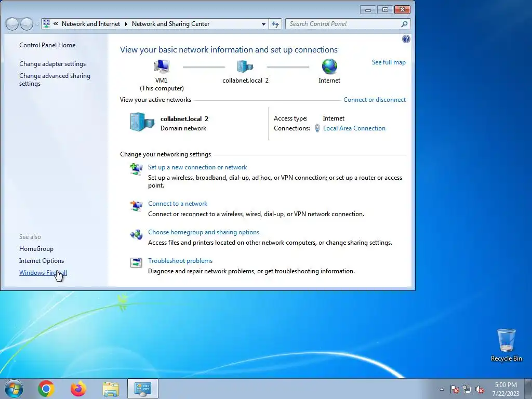The width and height of the screenshot is (532, 399).
Task: Click the collabnet.local 2 bold network name
Action: point(184,119)
